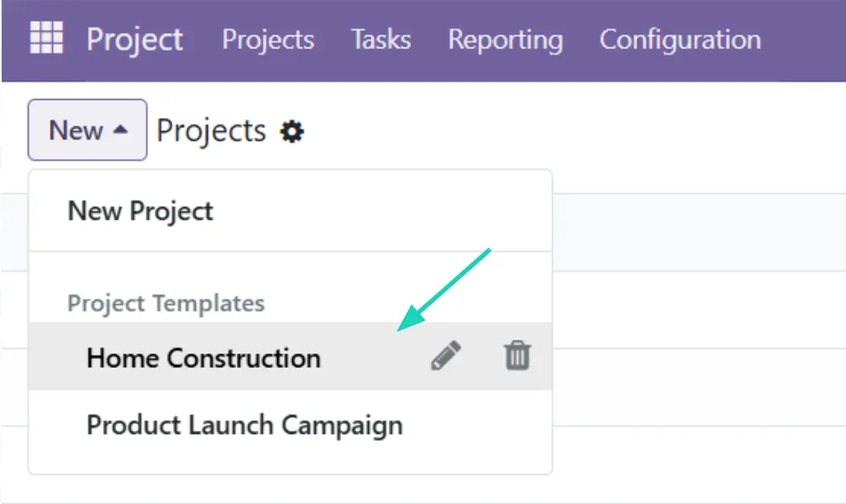Select New Project from the dropdown
The height and width of the screenshot is (504, 846).
(x=140, y=211)
